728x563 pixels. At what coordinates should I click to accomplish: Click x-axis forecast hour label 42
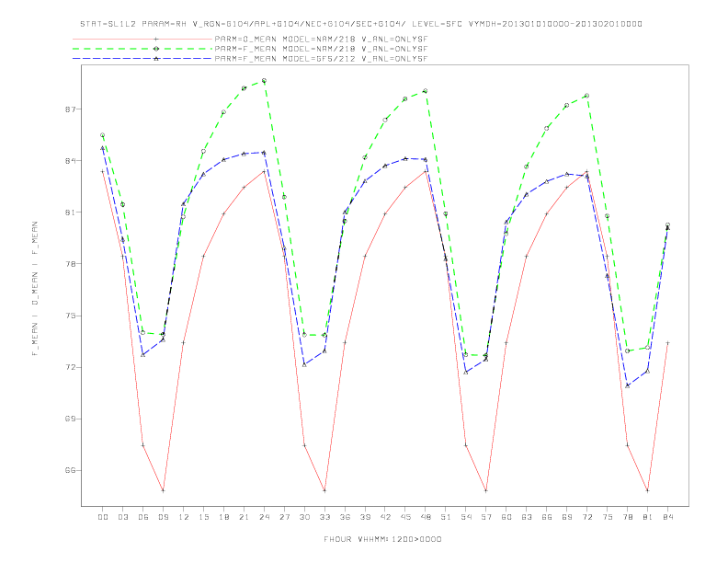click(385, 517)
